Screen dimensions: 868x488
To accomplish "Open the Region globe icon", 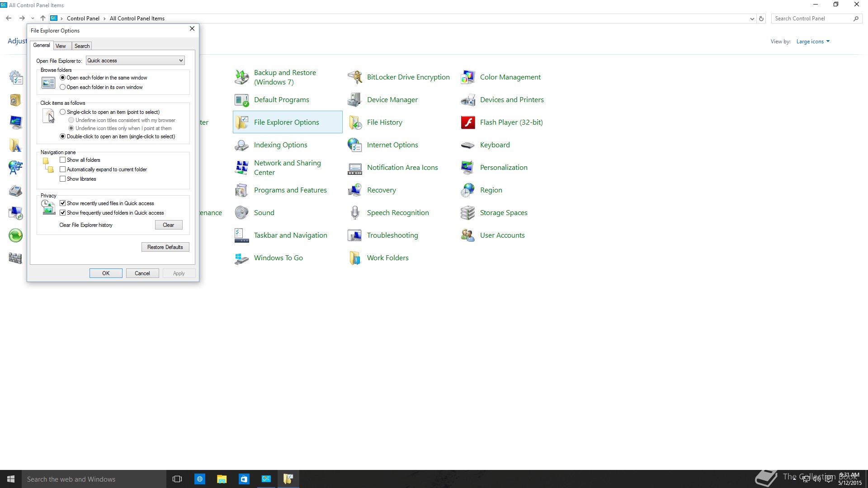I will tap(468, 190).
